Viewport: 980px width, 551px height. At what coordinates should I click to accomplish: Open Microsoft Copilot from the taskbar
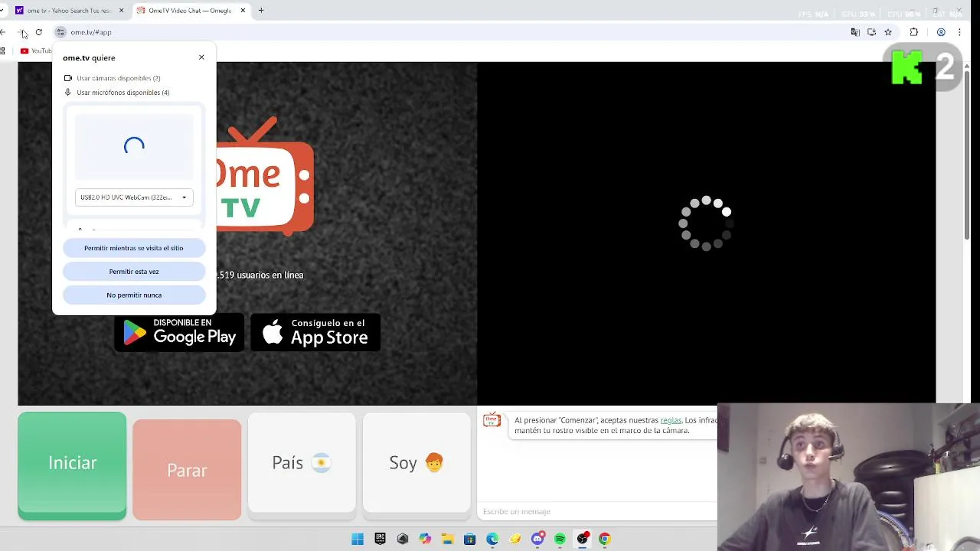[x=425, y=539]
